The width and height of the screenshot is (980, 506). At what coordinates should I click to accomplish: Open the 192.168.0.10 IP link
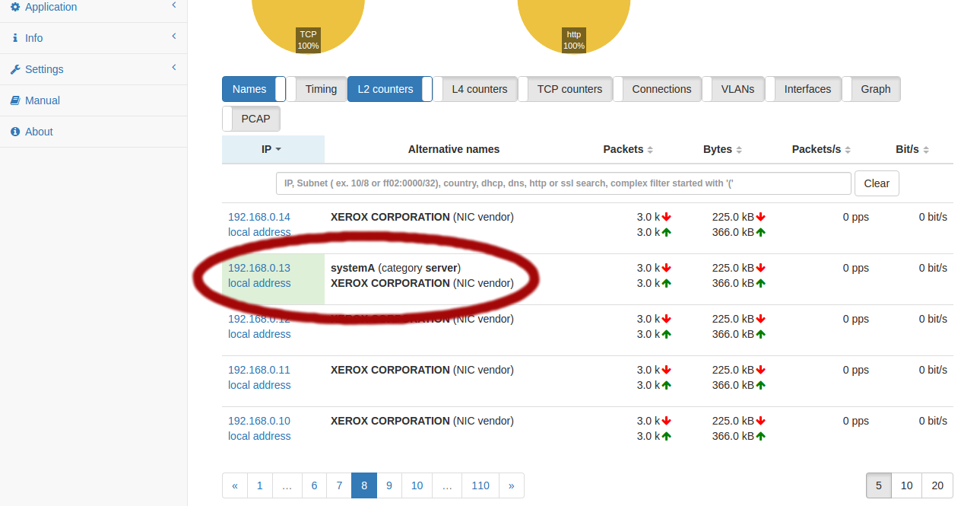[x=259, y=421]
